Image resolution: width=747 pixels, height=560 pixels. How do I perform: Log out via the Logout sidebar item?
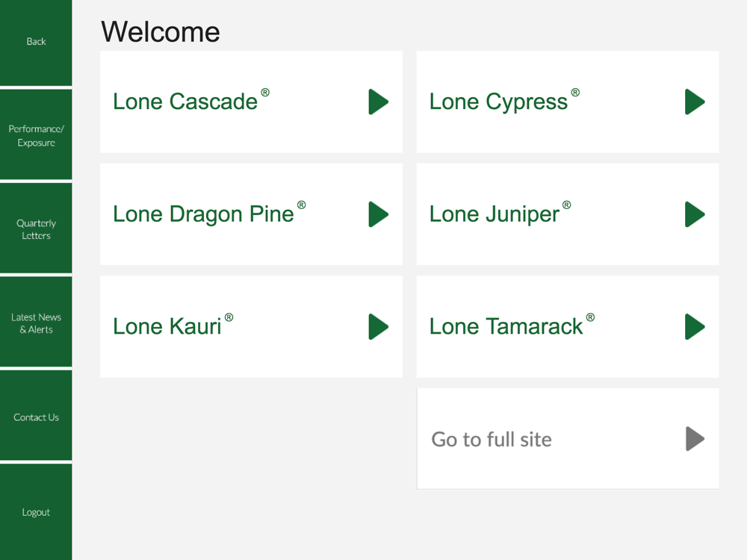pos(36,512)
